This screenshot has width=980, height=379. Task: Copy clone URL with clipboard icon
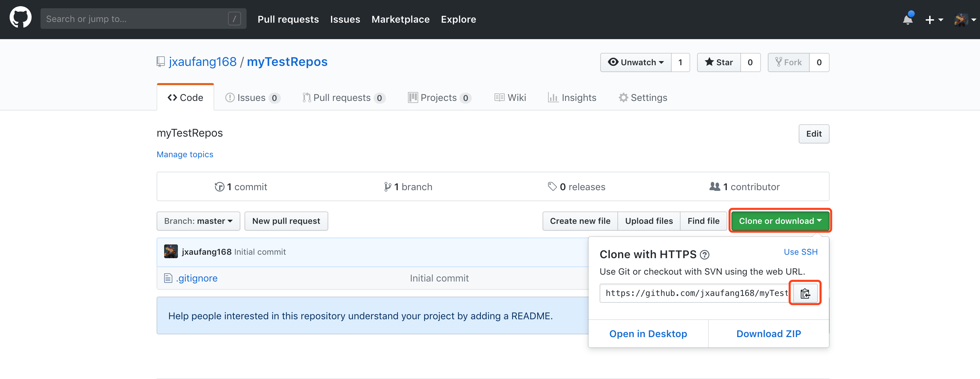click(x=805, y=294)
